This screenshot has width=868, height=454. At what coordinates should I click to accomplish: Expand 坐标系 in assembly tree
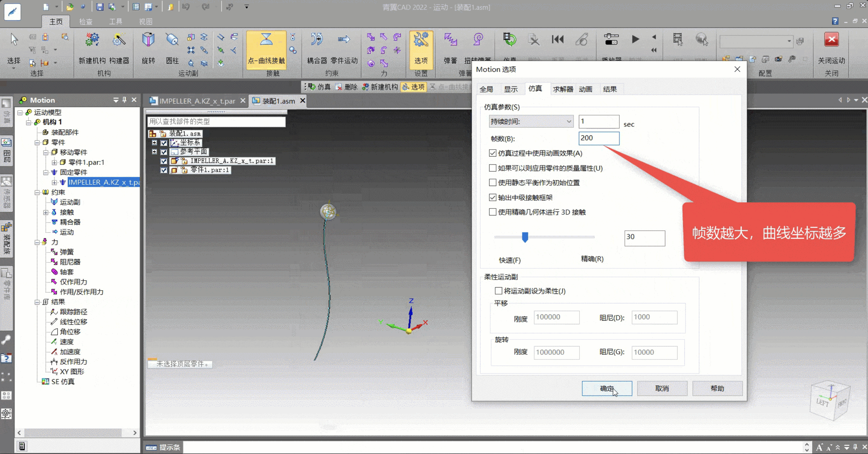[154, 143]
